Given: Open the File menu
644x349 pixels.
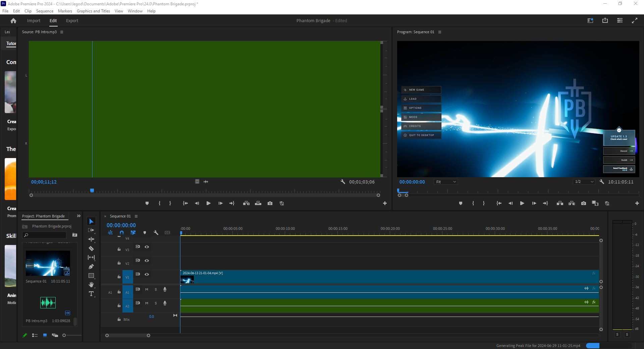Looking at the screenshot, I should tap(5, 11).
